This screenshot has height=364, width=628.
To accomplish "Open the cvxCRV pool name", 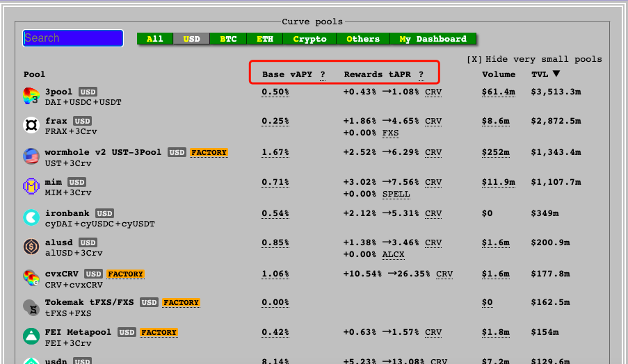I will pos(62,274).
